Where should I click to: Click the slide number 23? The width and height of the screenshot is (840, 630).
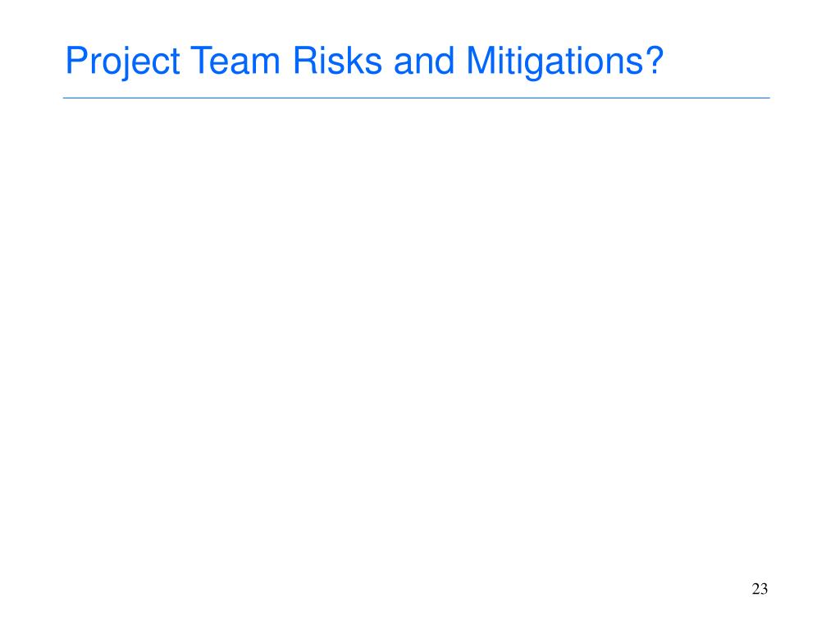(x=760, y=589)
